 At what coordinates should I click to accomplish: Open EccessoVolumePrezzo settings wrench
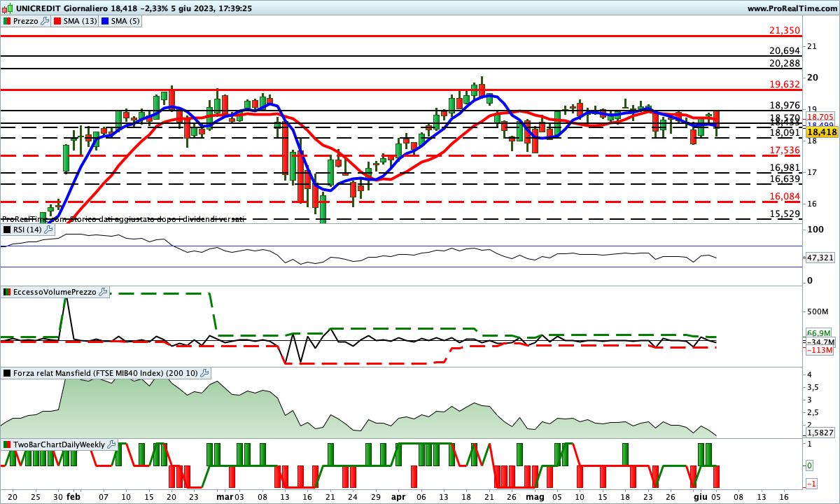coord(104,292)
